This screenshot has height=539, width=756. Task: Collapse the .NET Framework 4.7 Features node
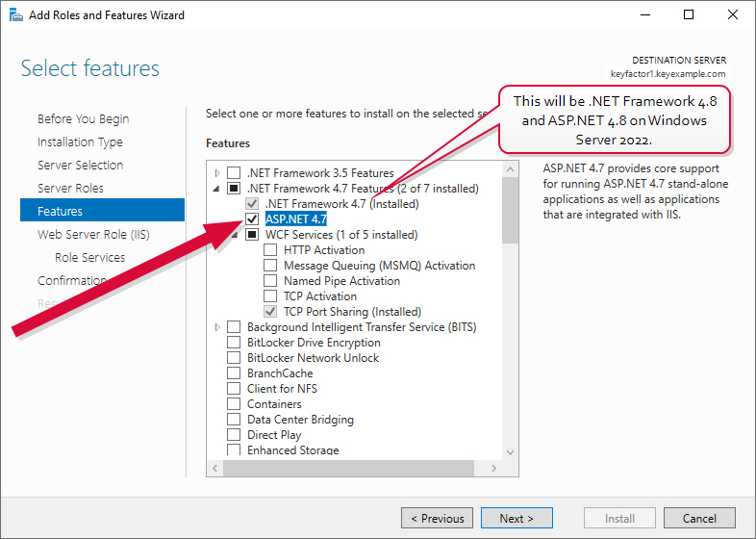(x=217, y=189)
